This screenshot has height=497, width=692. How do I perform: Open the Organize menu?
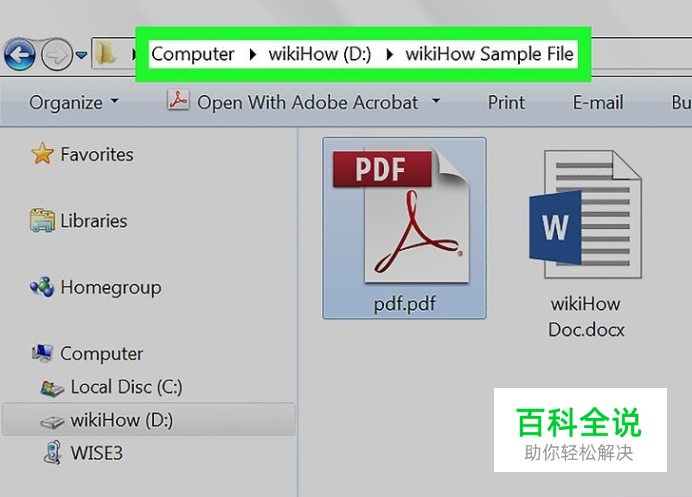click(x=74, y=102)
